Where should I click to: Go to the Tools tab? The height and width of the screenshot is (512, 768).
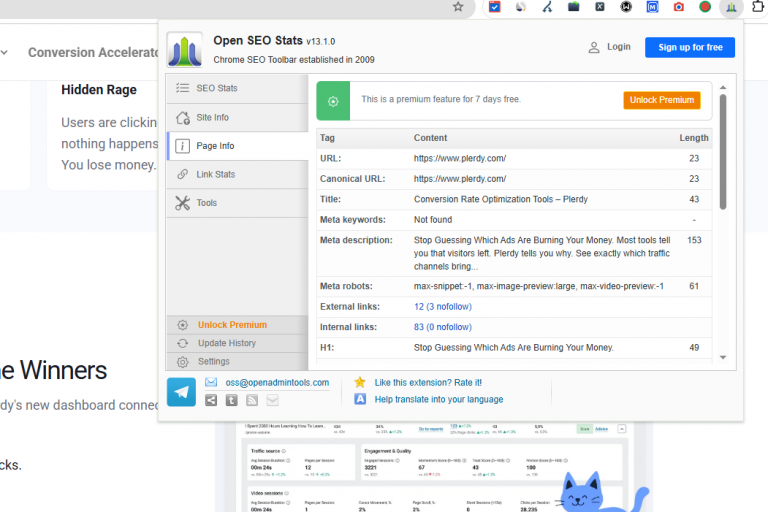[237, 203]
